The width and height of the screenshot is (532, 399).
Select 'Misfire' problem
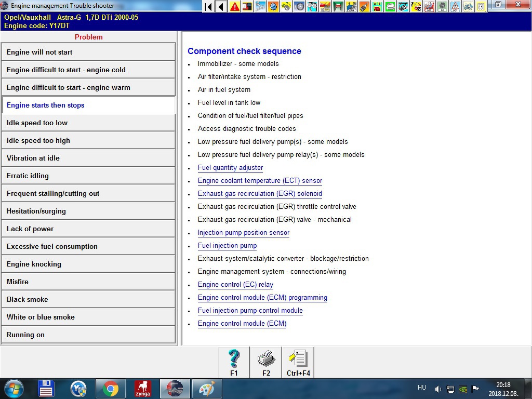click(x=88, y=281)
